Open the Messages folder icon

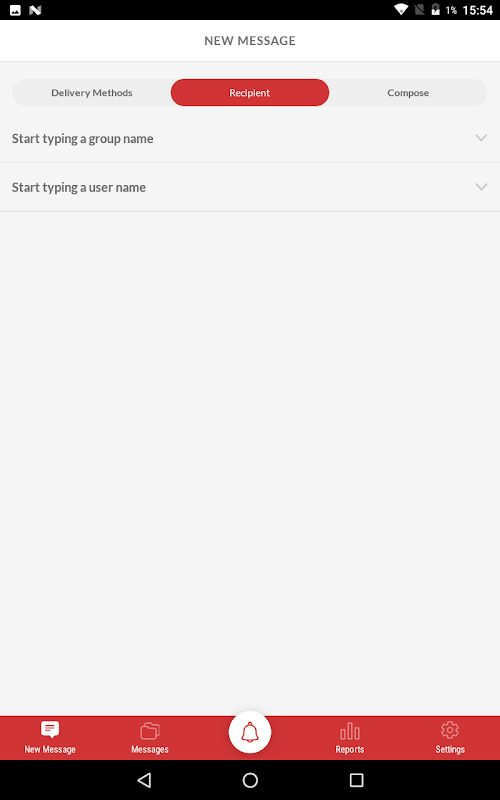(x=150, y=731)
